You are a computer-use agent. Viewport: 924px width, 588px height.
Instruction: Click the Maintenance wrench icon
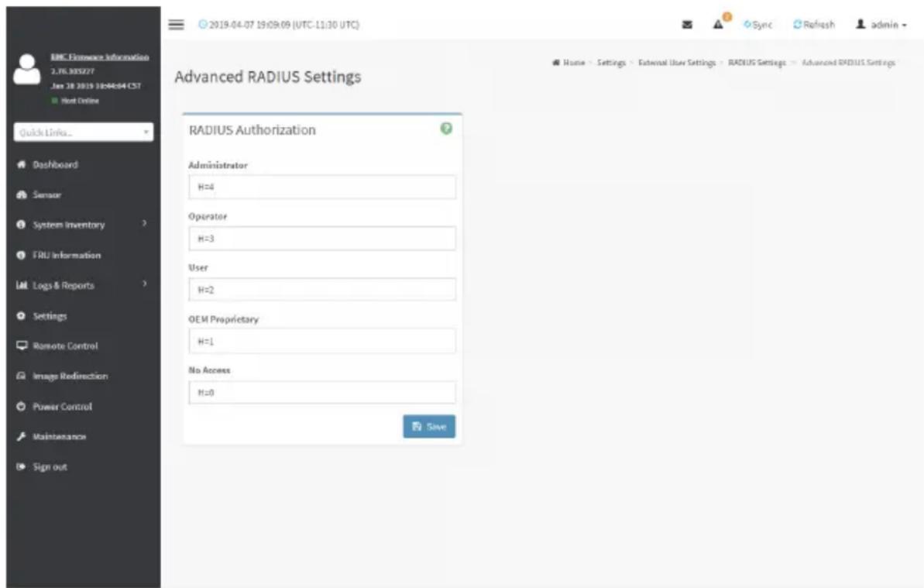coord(21,437)
